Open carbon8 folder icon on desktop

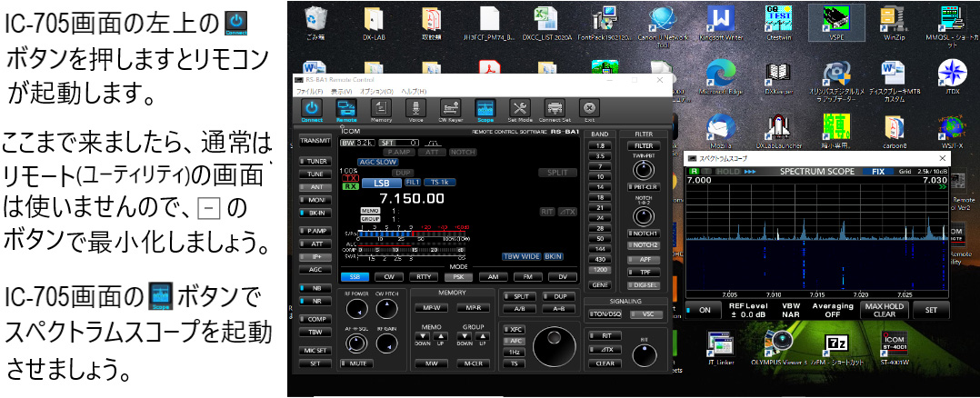(894, 131)
